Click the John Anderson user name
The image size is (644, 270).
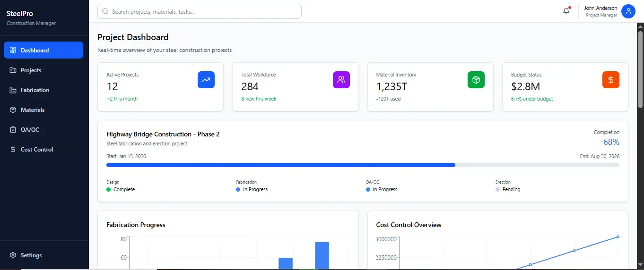[x=600, y=8]
